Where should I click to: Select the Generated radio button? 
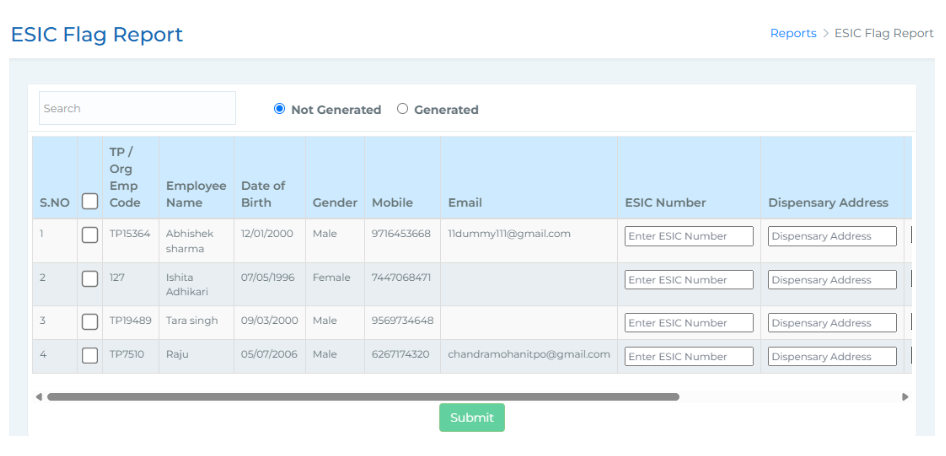pyautogui.click(x=403, y=109)
